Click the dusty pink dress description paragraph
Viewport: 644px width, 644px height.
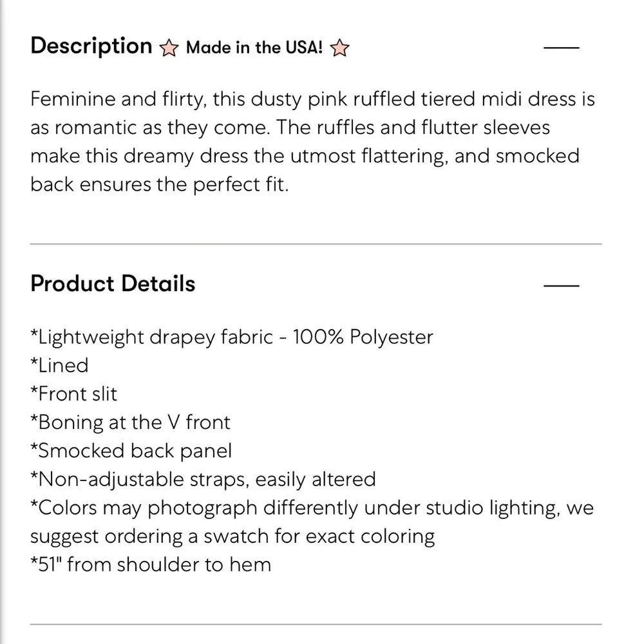pyautogui.click(x=312, y=142)
